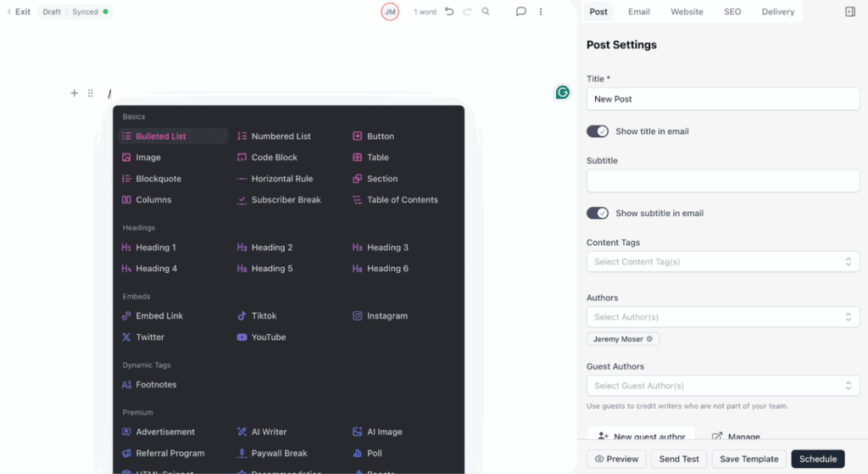The width and height of the screenshot is (868, 474).
Task: Open the Select Author(s) dropdown
Action: point(722,317)
